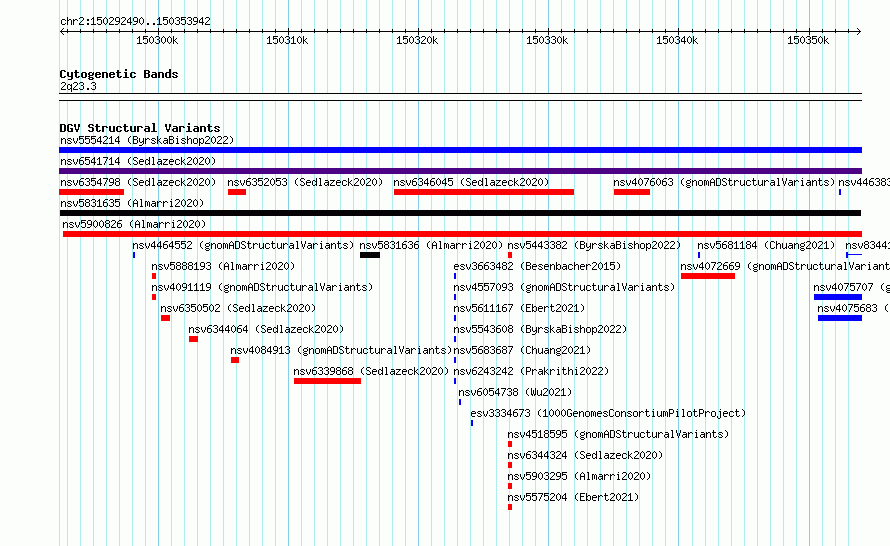Image resolution: width=890 pixels, height=546 pixels.
Task: Select the black bar under nsv5831636
Action: point(370,255)
